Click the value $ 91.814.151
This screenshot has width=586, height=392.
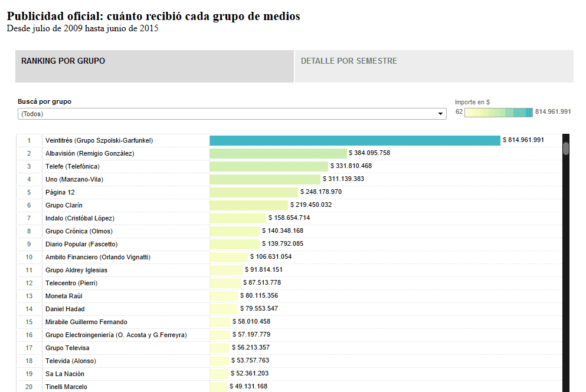click(263, 269)
